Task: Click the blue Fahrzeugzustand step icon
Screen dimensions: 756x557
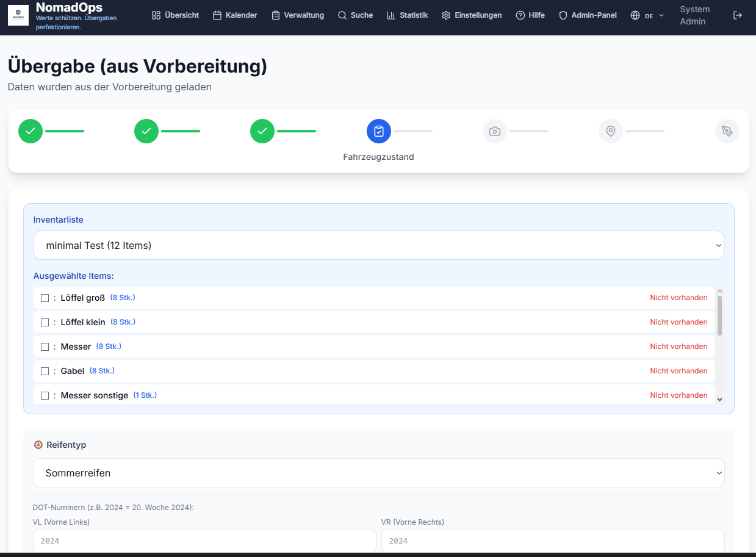Action: (379, 131)
